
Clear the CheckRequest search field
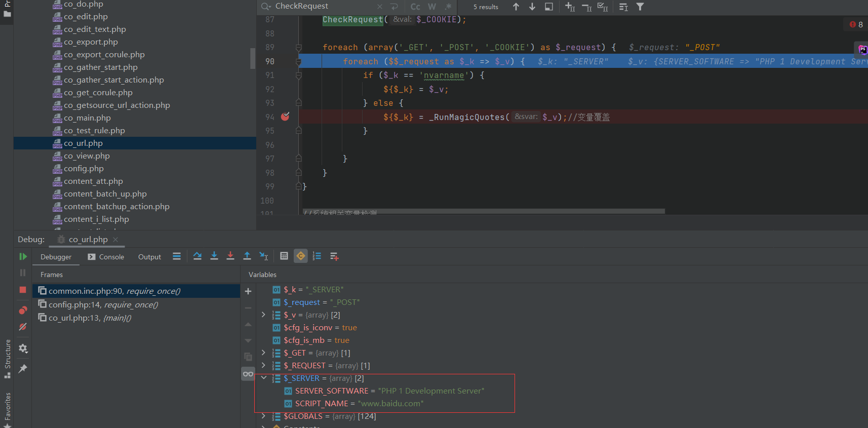380,7
